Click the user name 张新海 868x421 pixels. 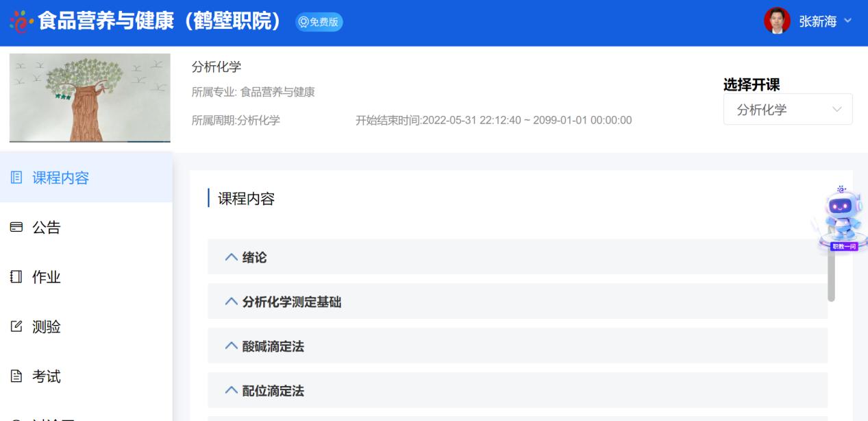818,21
